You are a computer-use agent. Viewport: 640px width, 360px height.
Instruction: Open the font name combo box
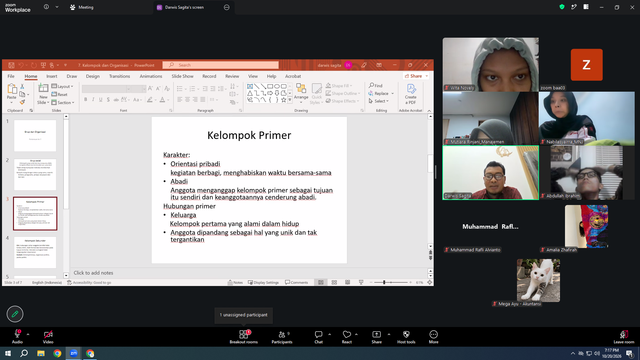click(x=107, y=89)
